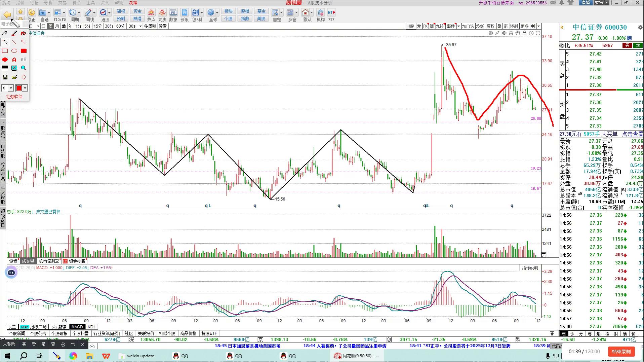Expand the 画线 toolbar dropdown arrow
This screenshot has width=644, height=362.
[x=94, y=13]
